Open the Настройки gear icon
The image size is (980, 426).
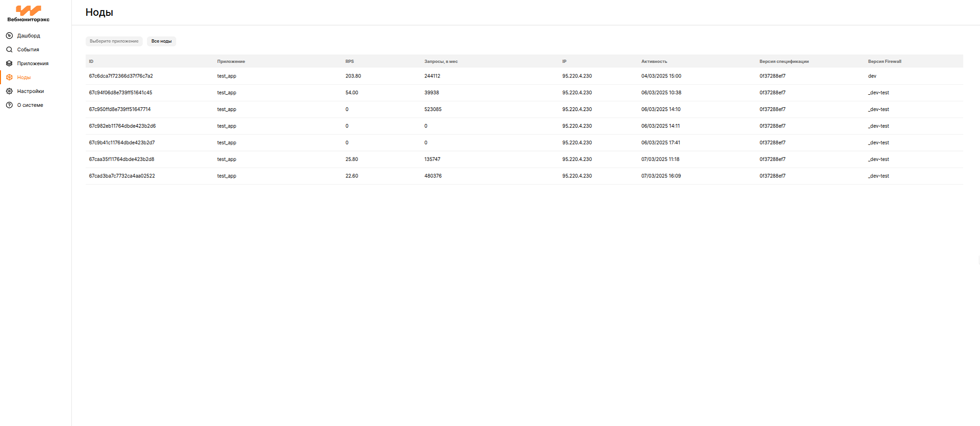pyautogui.click(x=9, y=91)
